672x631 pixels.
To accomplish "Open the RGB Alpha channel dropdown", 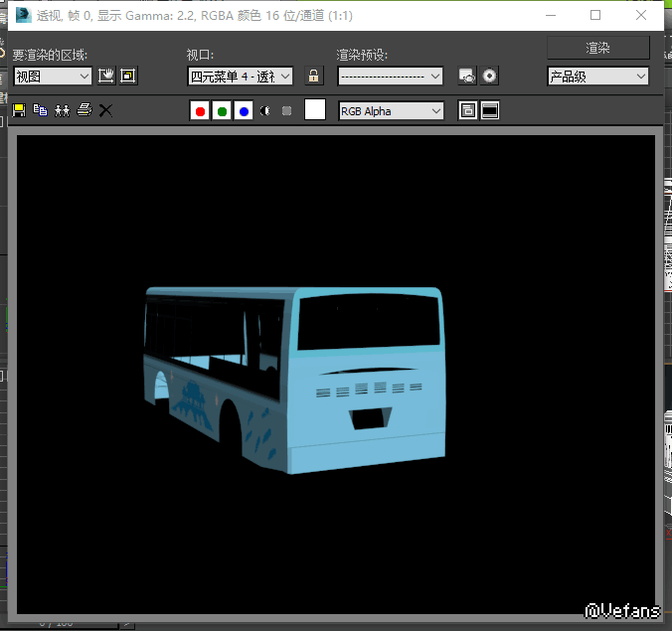I will point(391,111).
